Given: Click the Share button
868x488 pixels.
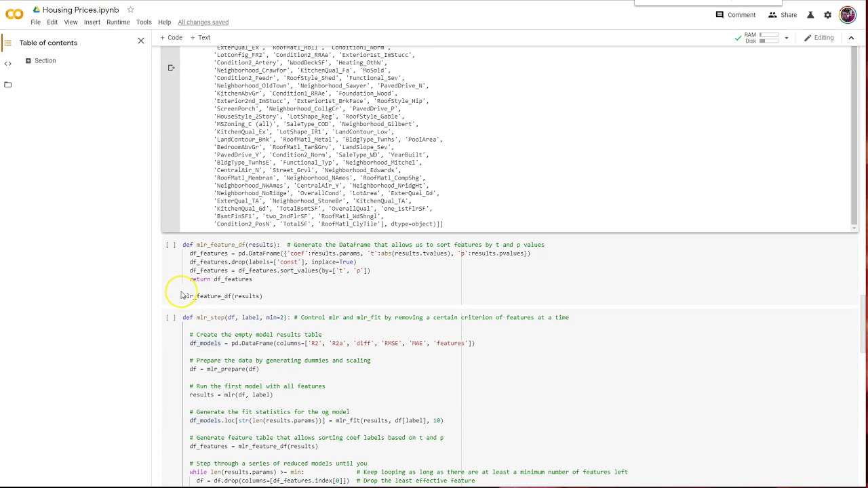Looking at the screenshot, I should 783,15.
